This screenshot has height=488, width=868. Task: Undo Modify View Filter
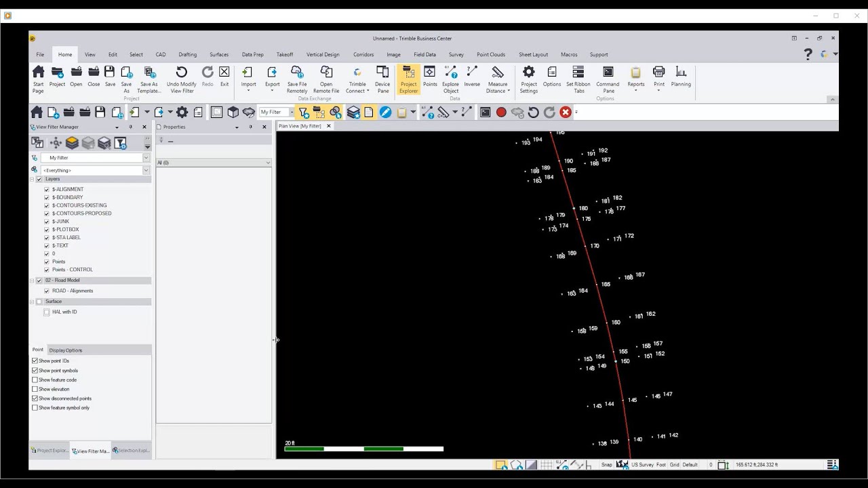181,79
